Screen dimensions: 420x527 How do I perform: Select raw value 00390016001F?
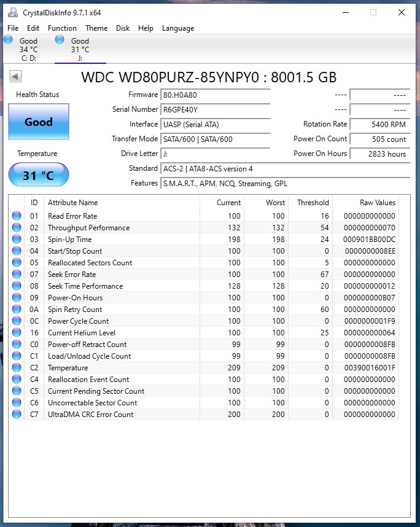point(370,368)
